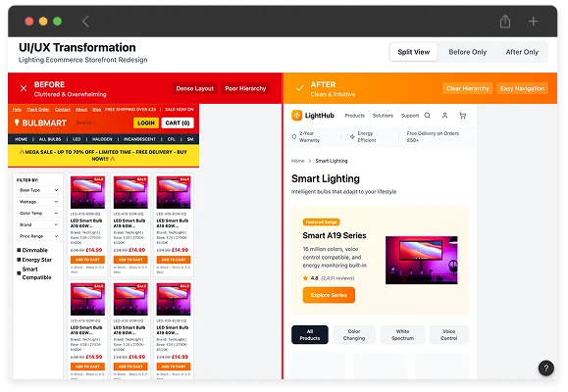Click the Smart Lighting page heading

(326, 178)
